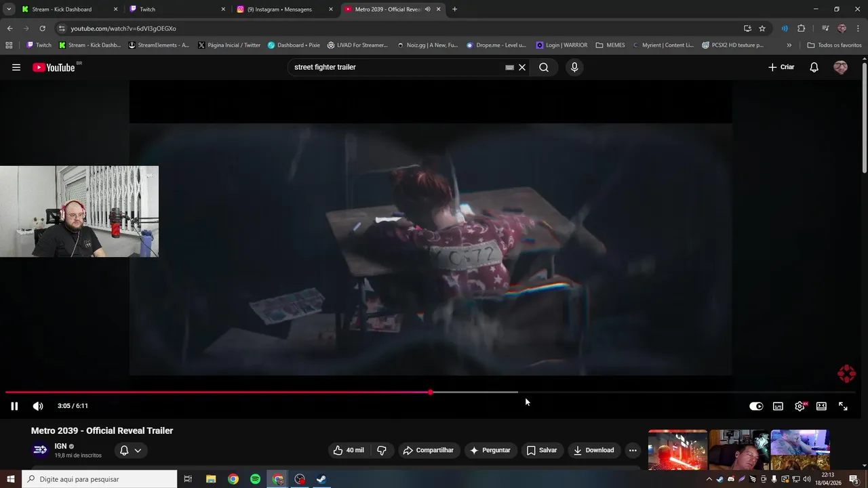This screenshot has width=868, height=488.
Task: Expand hidden bookmarks with double chevron
Action: [789, 45]
